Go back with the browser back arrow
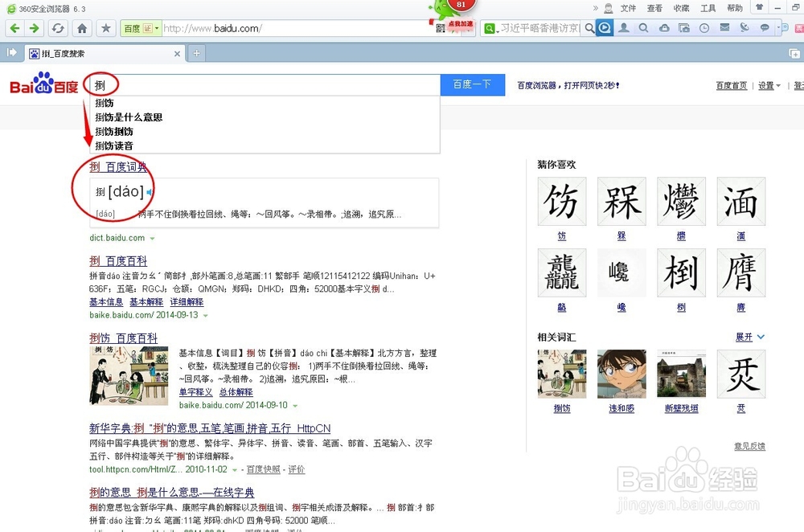804x532 pixels. (x=14, y=28)
